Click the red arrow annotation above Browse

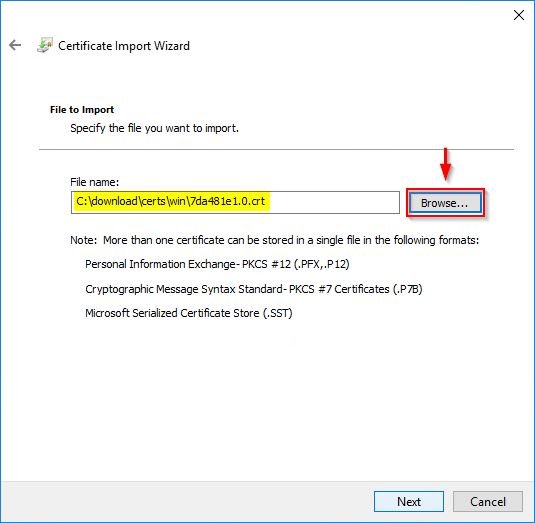[445, 164]
